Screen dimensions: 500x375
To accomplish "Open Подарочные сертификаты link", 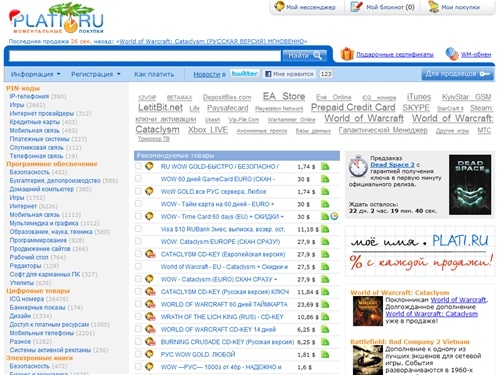I will [x=395, y=54].
